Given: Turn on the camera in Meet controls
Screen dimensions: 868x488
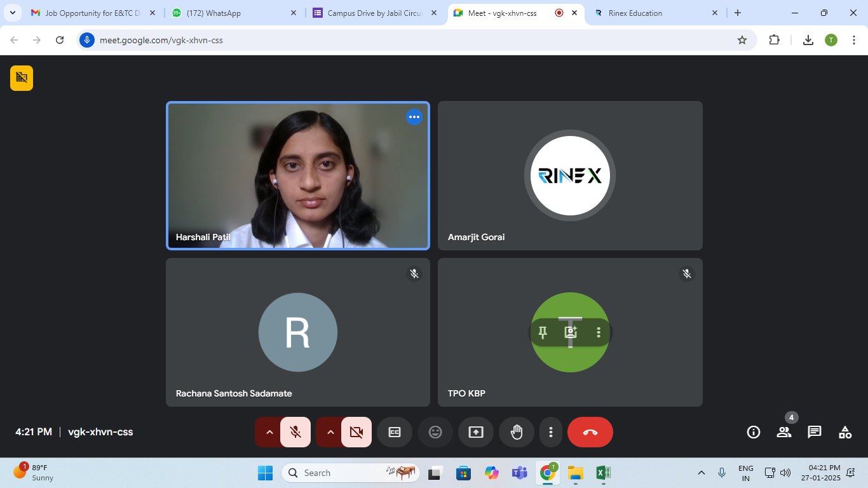Looking at the screenshot, I should click(356, 432).
